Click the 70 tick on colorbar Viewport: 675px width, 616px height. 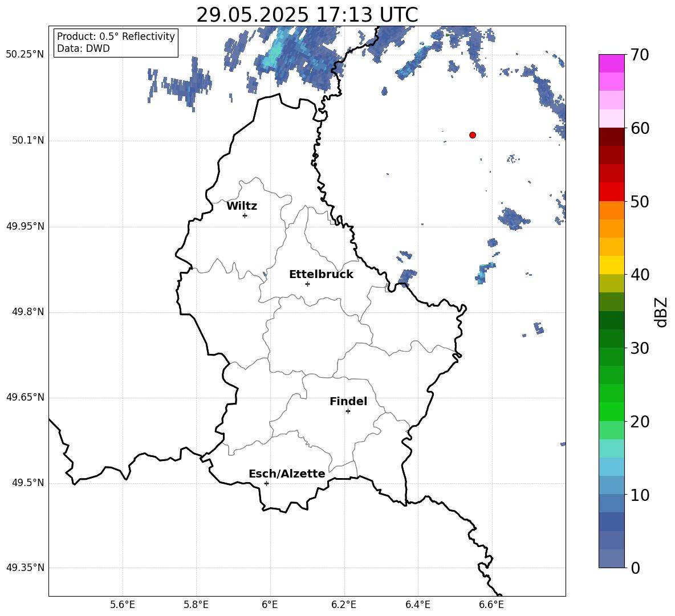(640, 55)
